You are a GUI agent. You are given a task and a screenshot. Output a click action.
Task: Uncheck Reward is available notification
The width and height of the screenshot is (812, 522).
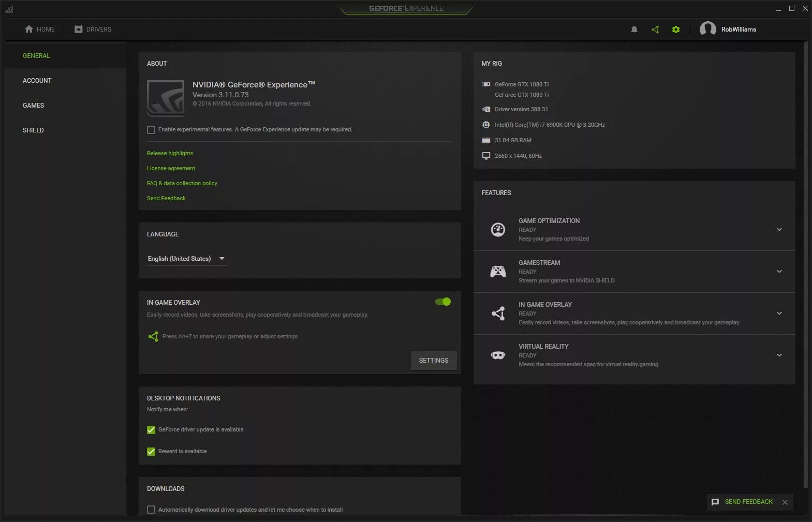151,452
